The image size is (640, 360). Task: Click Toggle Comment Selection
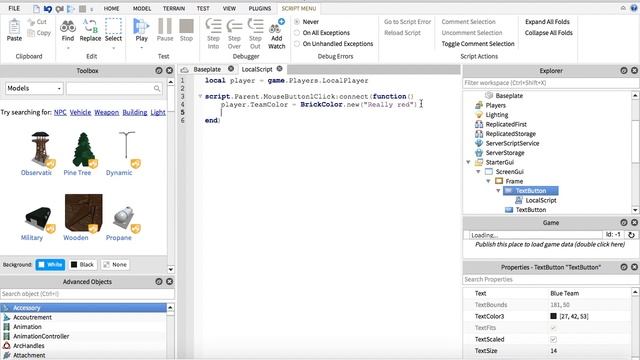[x=478, y=44]
